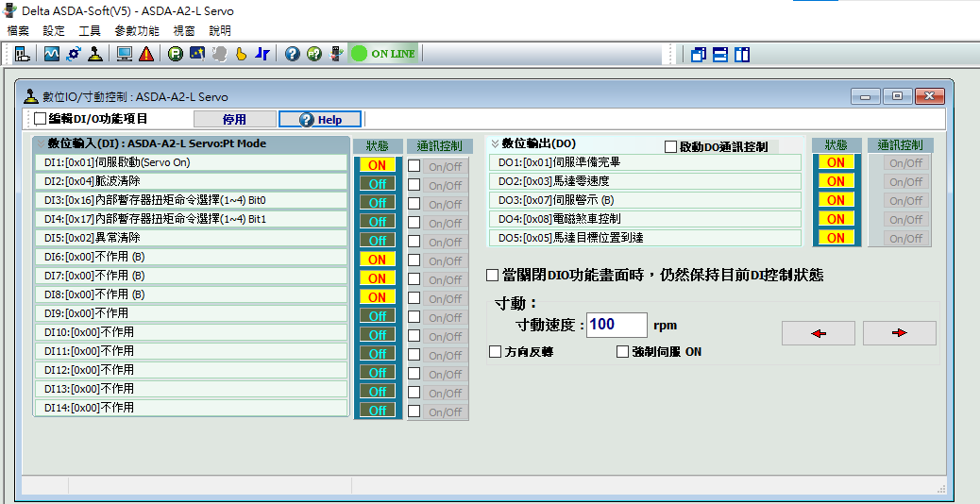Open the oscilloscope waveform tool
The height and width of the screenshot is (504, 980).
coord(51,54)
